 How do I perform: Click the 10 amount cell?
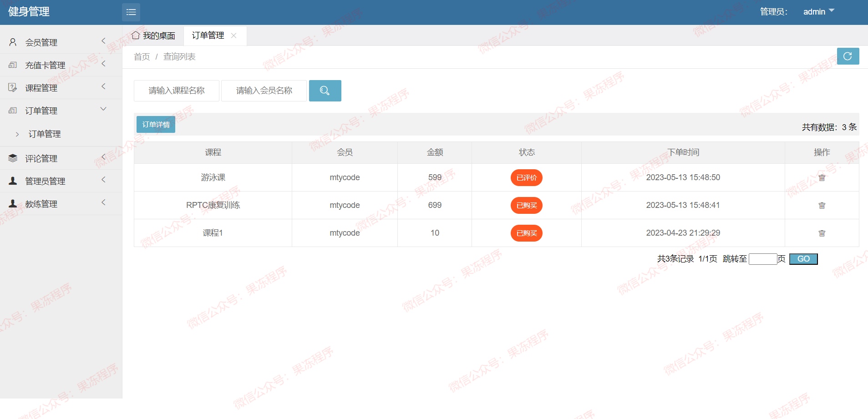(x=435, y=233)
